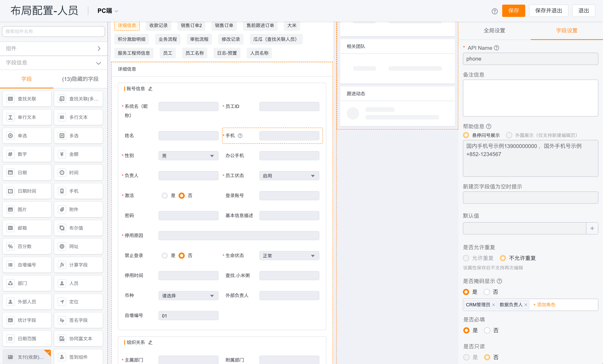Choose 是 radio for 激活 field
The height and width of the screenshot is (364, 603).
165,196
